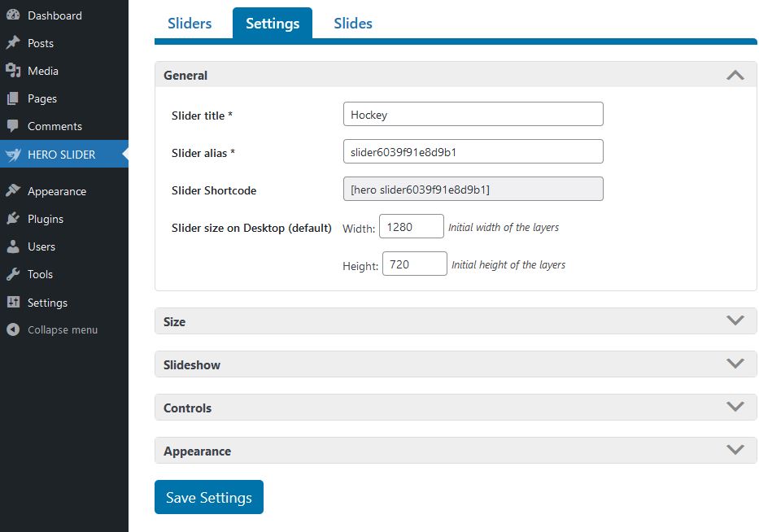The width and height of the screenshot is (759, 532).
Task: Click the 'Slider Shortcode' label
Action: point(214,190)
